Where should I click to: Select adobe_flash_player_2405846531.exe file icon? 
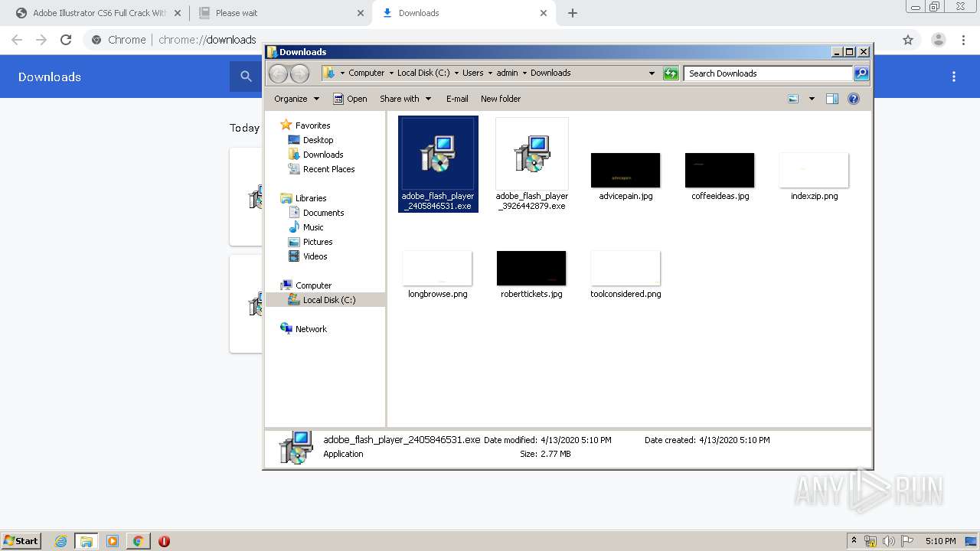coord(438,153)
